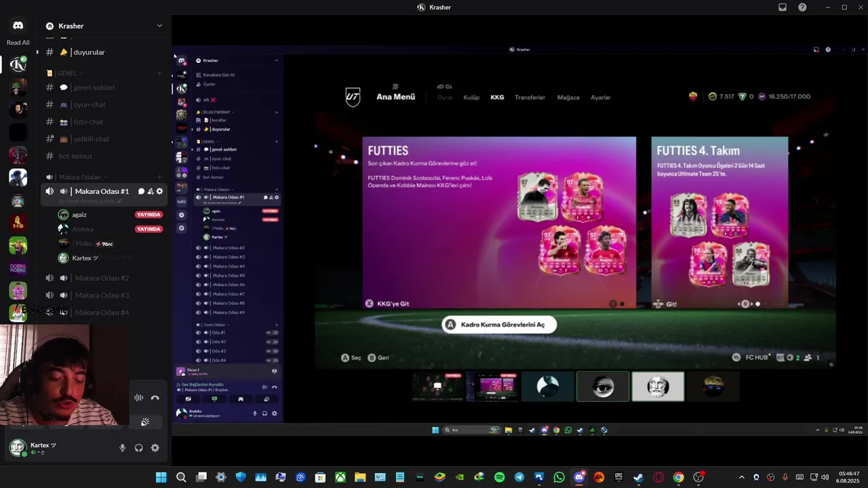Viewport: 868px width, 488px height.
Task: Open the DOBRA KOBRA server icon
Action: click(x=18, y=268)
